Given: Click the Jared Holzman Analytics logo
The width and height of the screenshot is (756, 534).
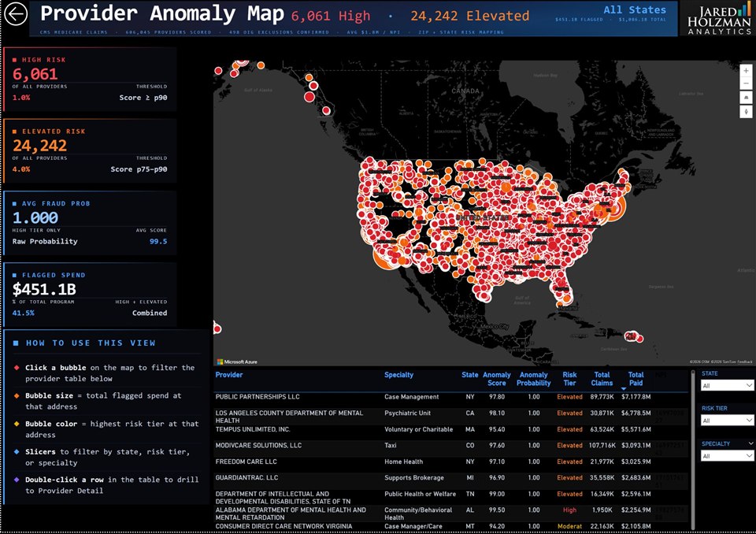Looking at the screenshot, I should point(719,19).
